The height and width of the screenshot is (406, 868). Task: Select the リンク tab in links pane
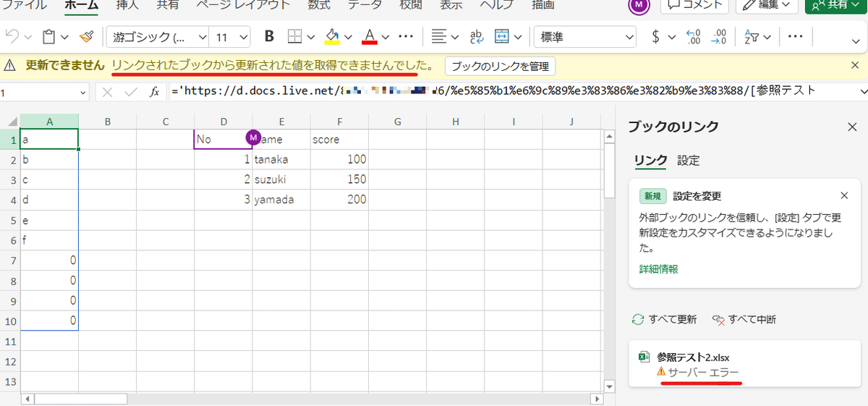[650, 161]
